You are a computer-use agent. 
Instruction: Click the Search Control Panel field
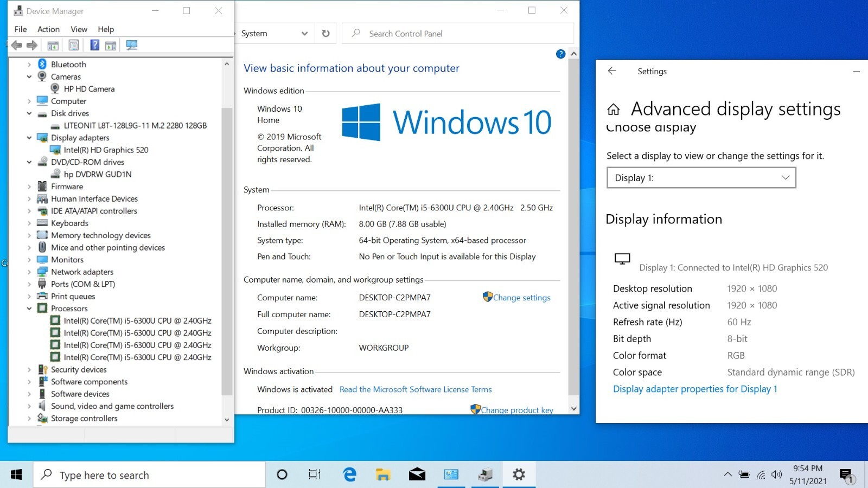pos(458,34)
